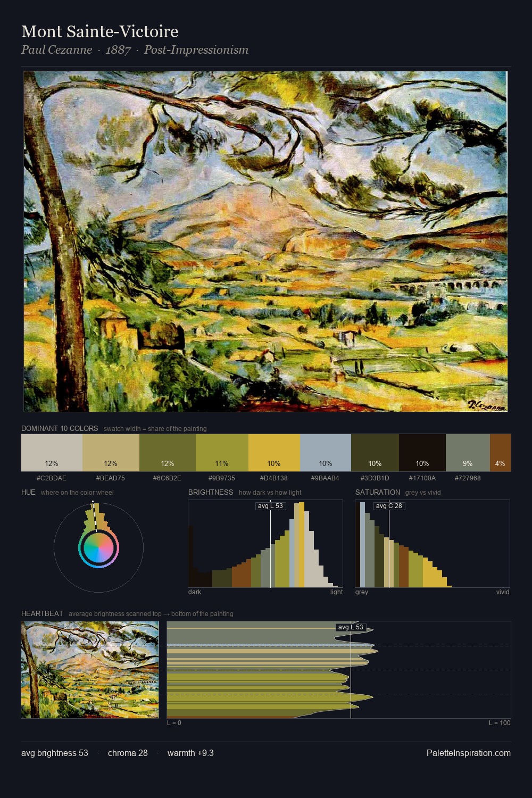This screenshot has width=532, height=798.
Task: Click the 'avg C 28' label in saturation chart
Action: coord(389,506)
